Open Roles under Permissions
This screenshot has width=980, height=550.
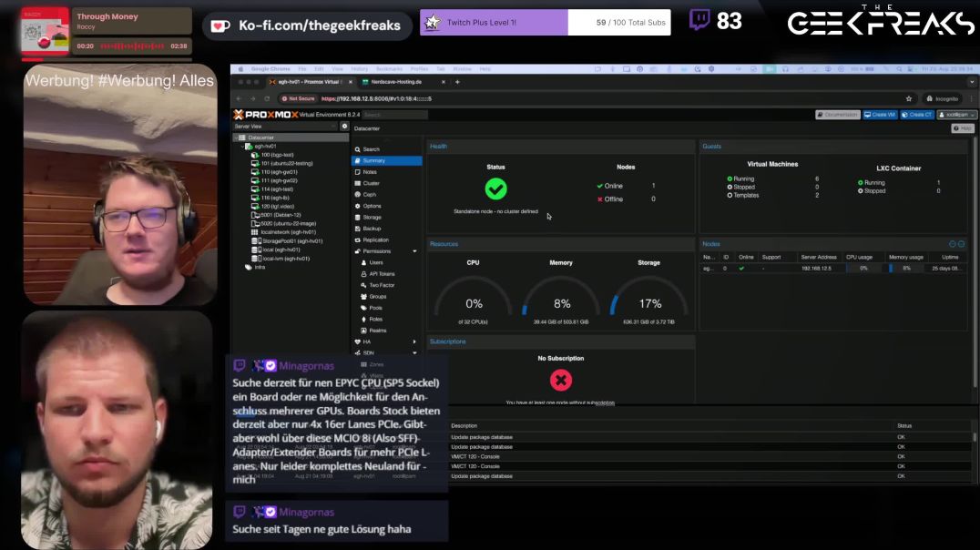375,319
